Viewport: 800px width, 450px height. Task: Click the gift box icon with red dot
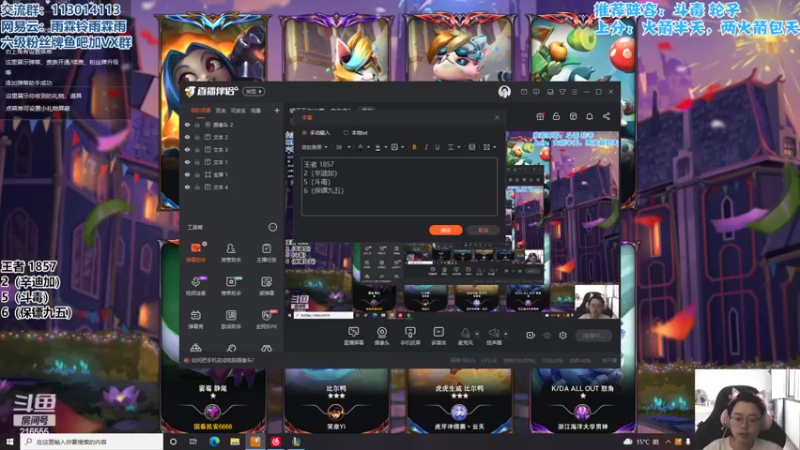click(540, 116)
